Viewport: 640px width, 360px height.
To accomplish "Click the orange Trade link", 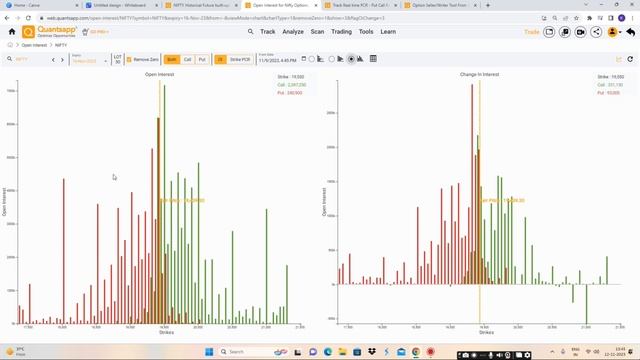I will [x=531, y=32].
